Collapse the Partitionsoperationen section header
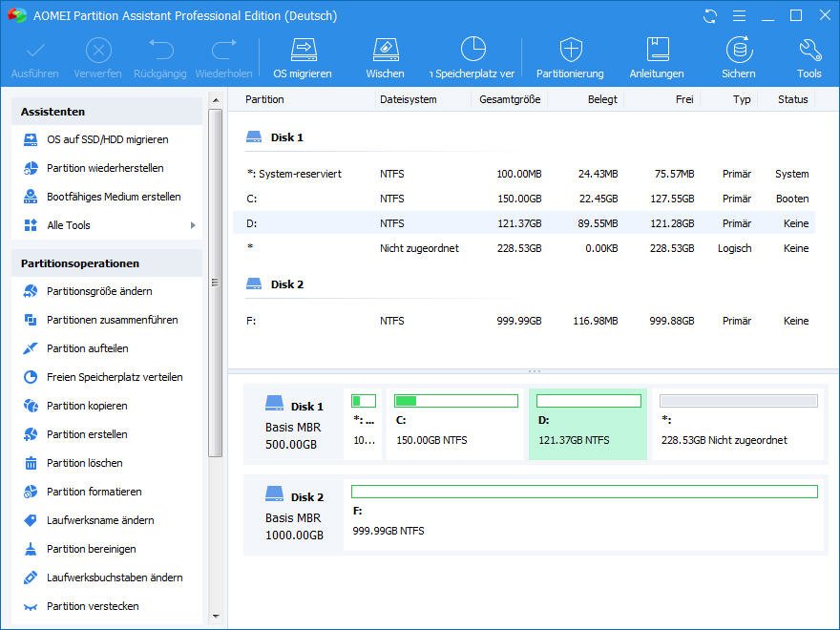Image resolution: width=840 pixels, height=630 pixels. tap(107, 263)
